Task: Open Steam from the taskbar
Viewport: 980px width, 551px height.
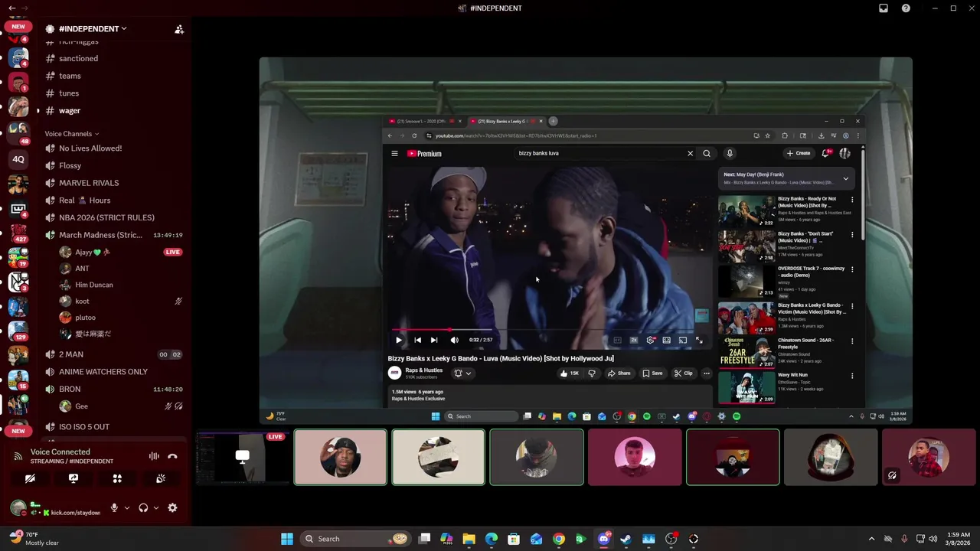Action: click(x=626, y=539)
